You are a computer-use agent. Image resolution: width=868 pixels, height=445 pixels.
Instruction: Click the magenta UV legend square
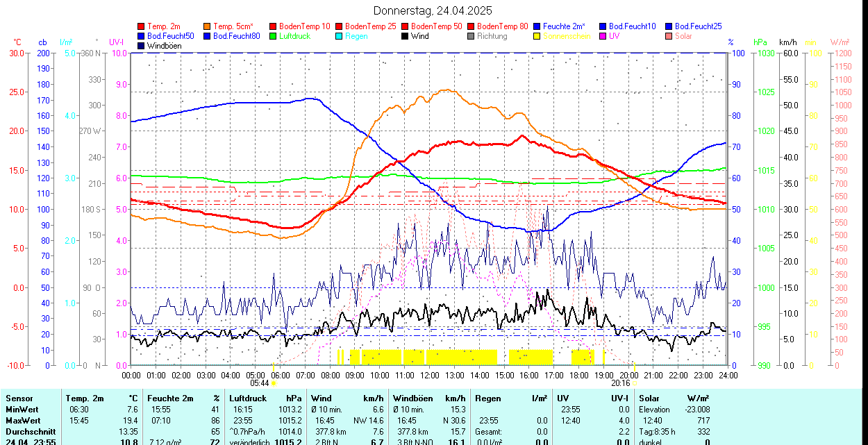point(603,36)
